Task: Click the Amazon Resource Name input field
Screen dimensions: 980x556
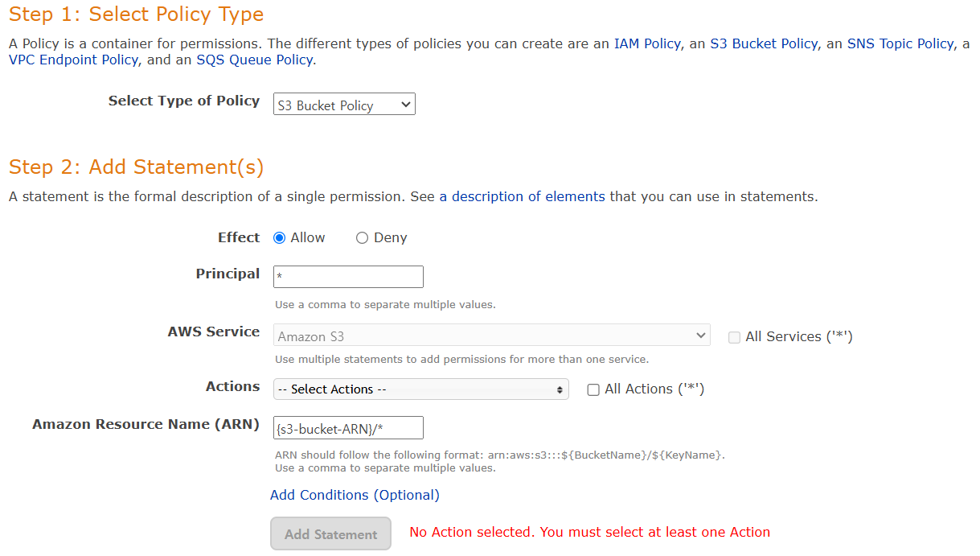Action: 348,427
